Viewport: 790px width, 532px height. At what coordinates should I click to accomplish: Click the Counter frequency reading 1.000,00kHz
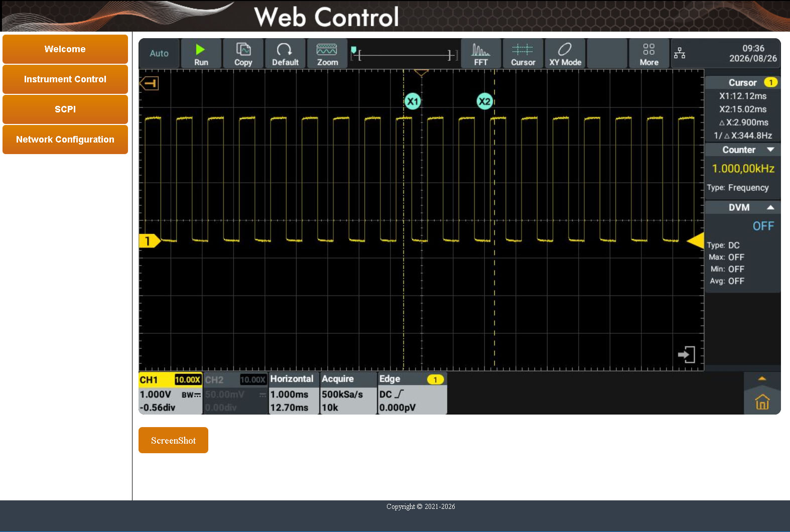coord(743,169)
